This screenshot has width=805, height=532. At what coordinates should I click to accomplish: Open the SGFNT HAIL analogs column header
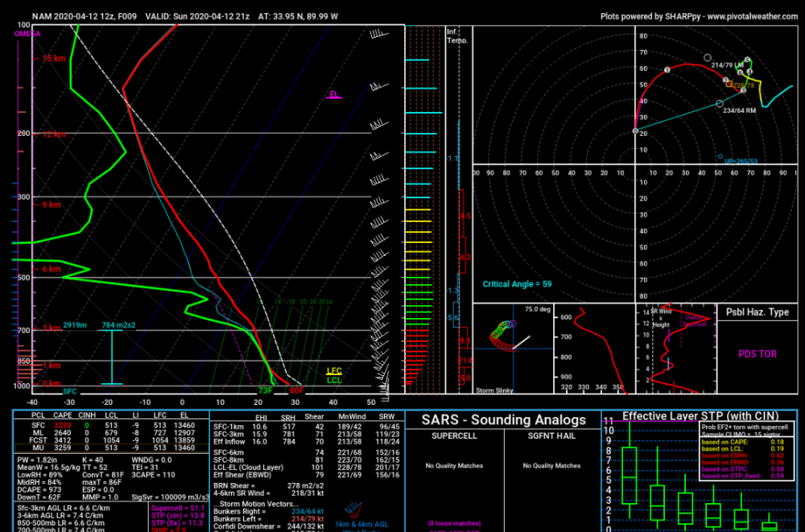click(552, 436)
